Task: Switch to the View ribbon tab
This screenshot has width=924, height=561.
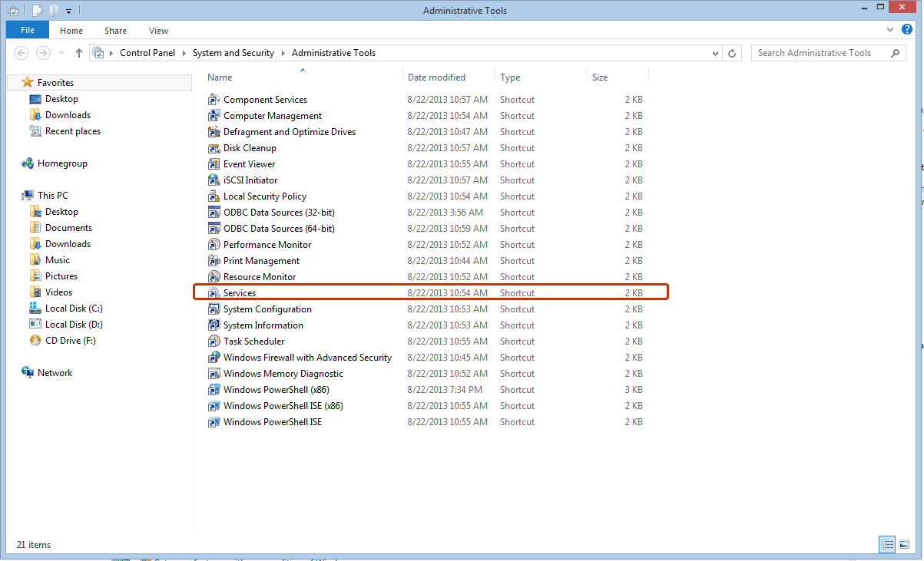Action: 159,31
